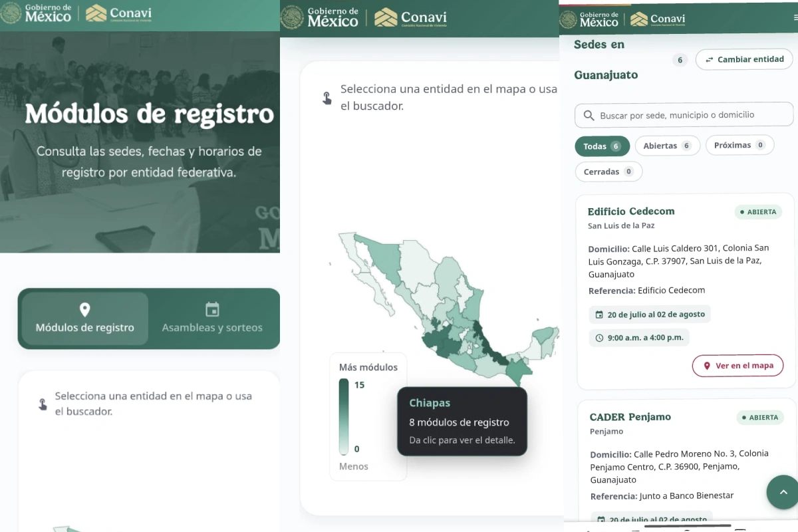The image size is (798, 532).
Task: Select the Abiertas filter chip
Action: [x=667, y=146]
